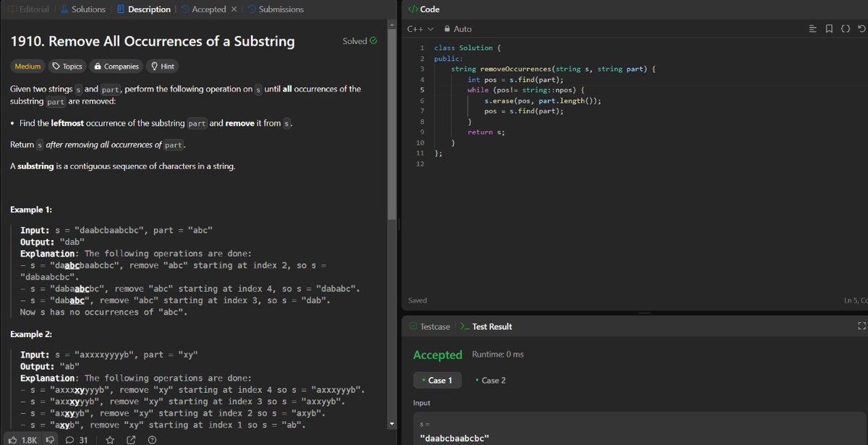Star this problem as favorite
Viewport: 868px width, 445px height.
point(109,440)
